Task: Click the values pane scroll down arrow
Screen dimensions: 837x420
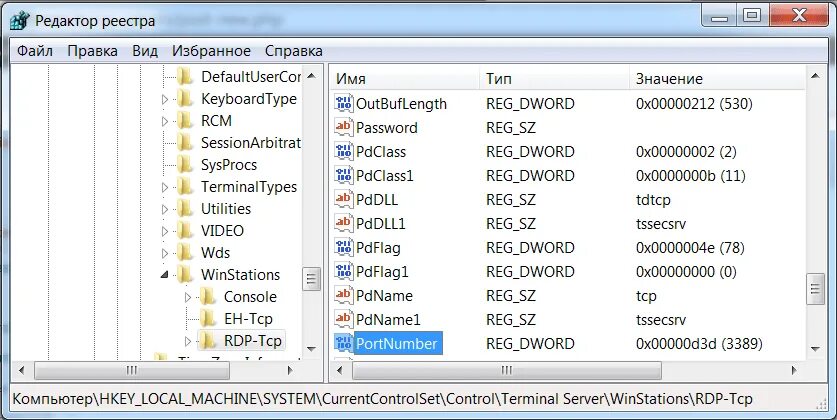Action: pos(815,349)
